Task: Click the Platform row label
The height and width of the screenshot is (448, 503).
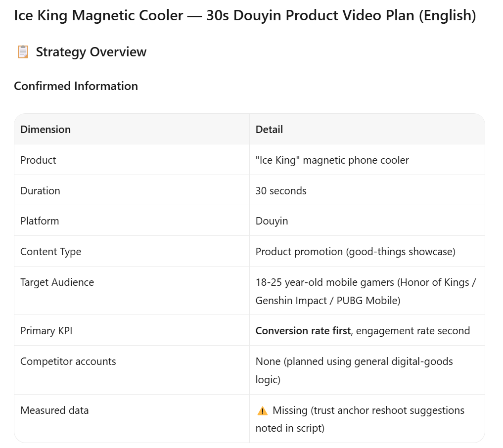Action: point(40,221)
